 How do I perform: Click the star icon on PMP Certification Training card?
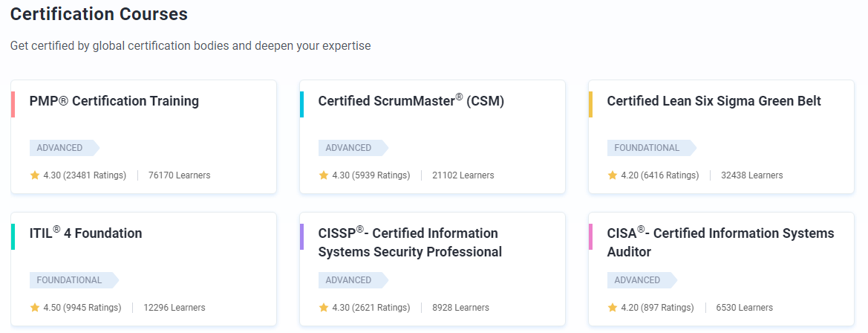coord(35,175)
